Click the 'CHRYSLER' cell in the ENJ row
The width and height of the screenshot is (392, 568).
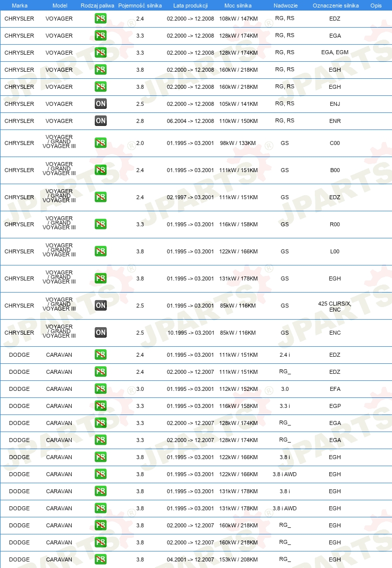[19, 104]
